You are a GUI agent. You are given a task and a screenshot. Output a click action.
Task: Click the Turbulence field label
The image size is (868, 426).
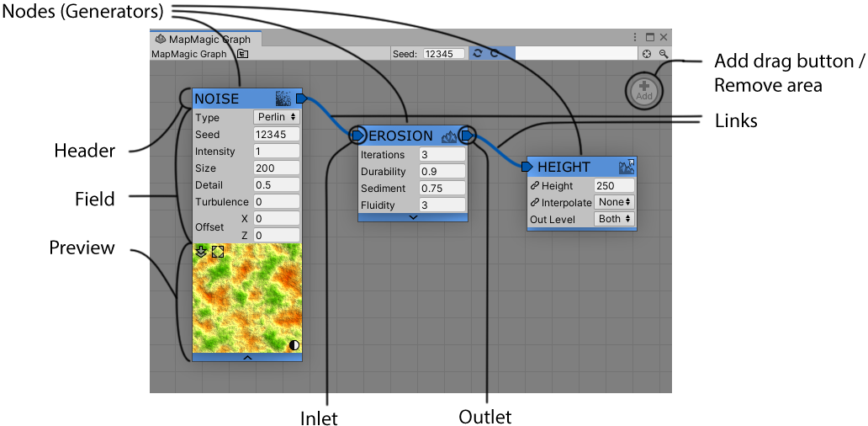pyautogui.click(x=221, y=202)
